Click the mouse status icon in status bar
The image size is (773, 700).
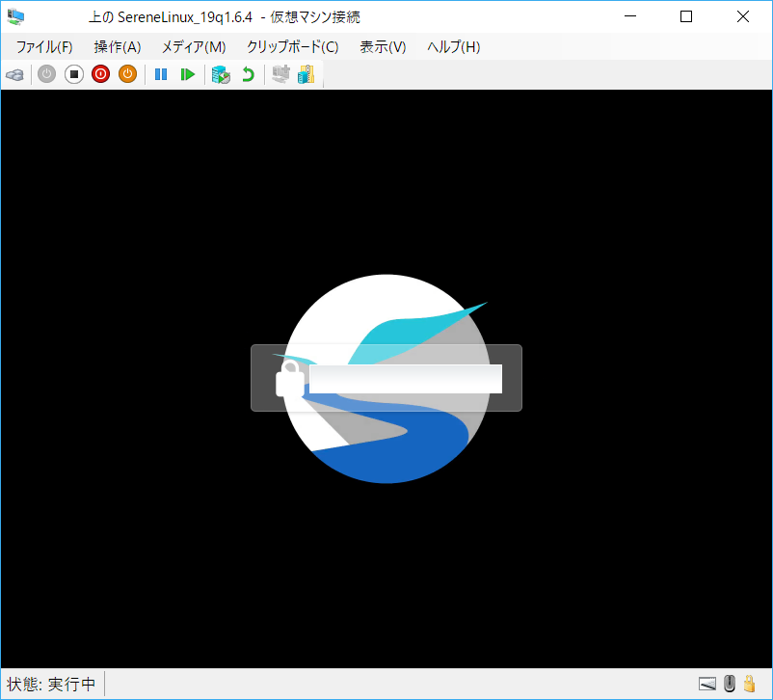pos(729,684)
